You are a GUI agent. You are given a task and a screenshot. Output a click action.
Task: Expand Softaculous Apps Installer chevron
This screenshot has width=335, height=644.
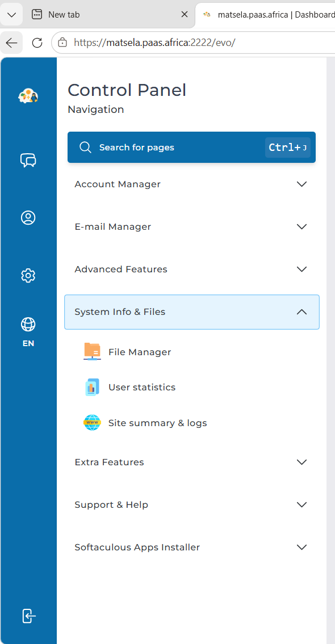pyautogui.click(x=301, y=548)
